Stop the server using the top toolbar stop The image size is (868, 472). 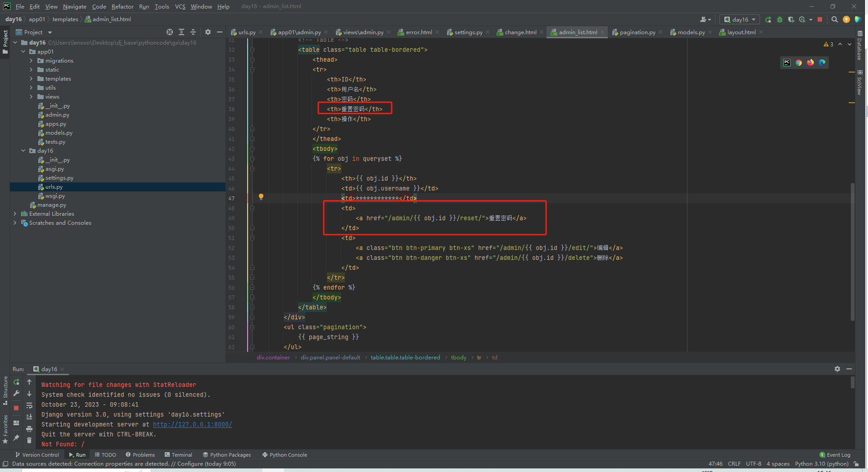coord(820,19)
